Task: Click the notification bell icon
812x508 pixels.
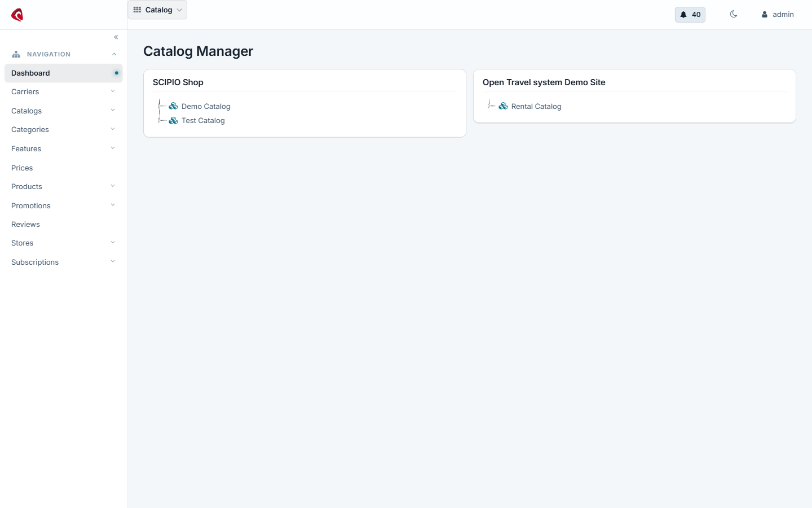Action: pyautogui.click(x=683, y=15)
